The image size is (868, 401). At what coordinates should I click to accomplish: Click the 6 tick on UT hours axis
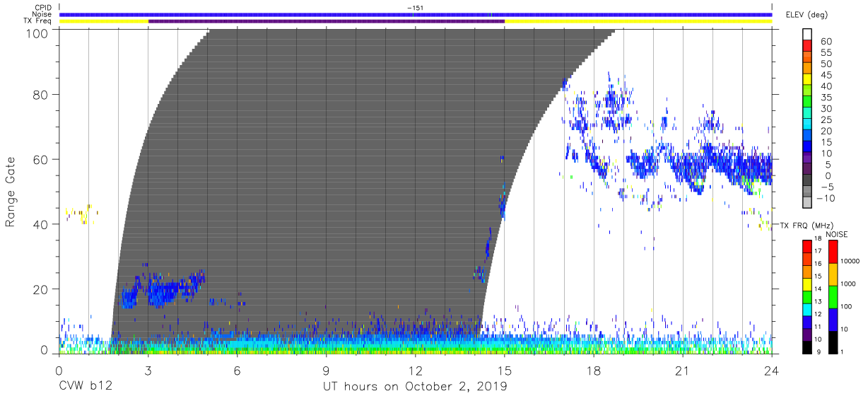pyautogui.click(x=237, y=370)
